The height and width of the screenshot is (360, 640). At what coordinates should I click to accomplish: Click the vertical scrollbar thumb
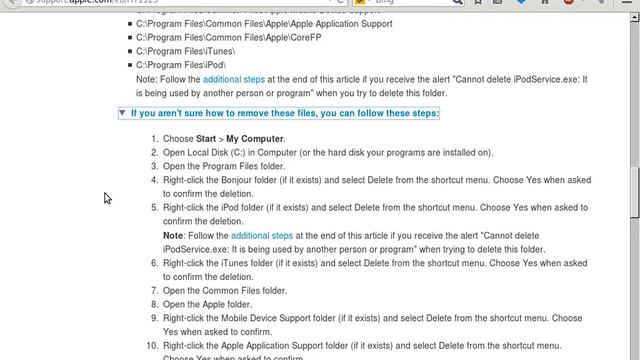634,193
